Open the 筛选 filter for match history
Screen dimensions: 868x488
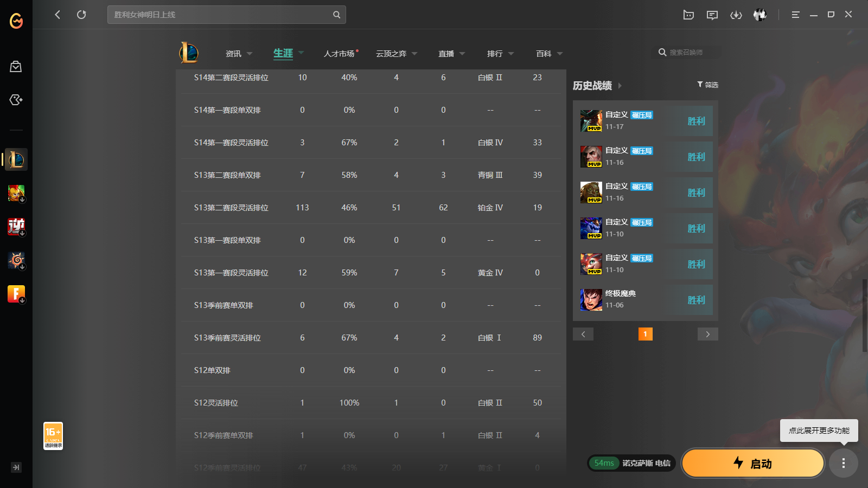pos(707,85)
